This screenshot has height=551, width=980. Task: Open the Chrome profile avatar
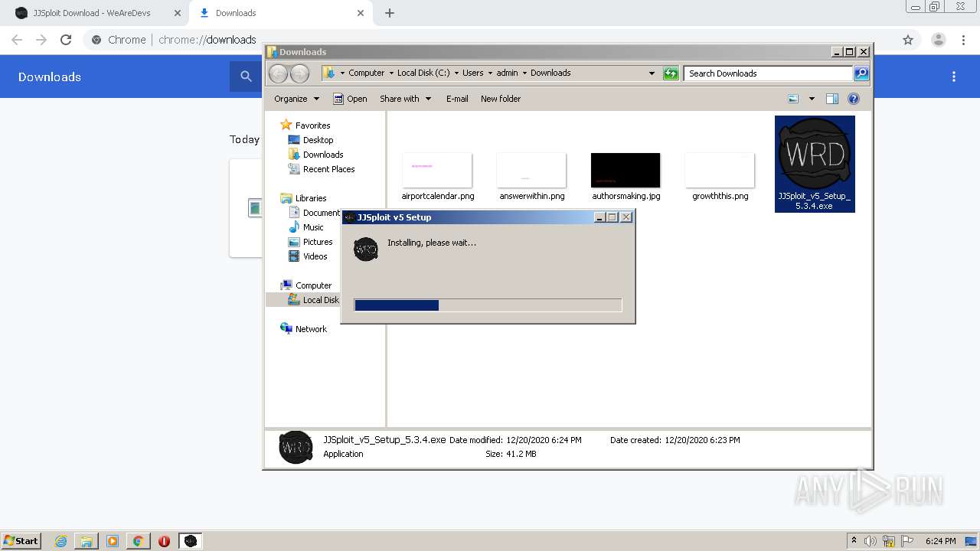pyautogui.click(x=938, y=40)
